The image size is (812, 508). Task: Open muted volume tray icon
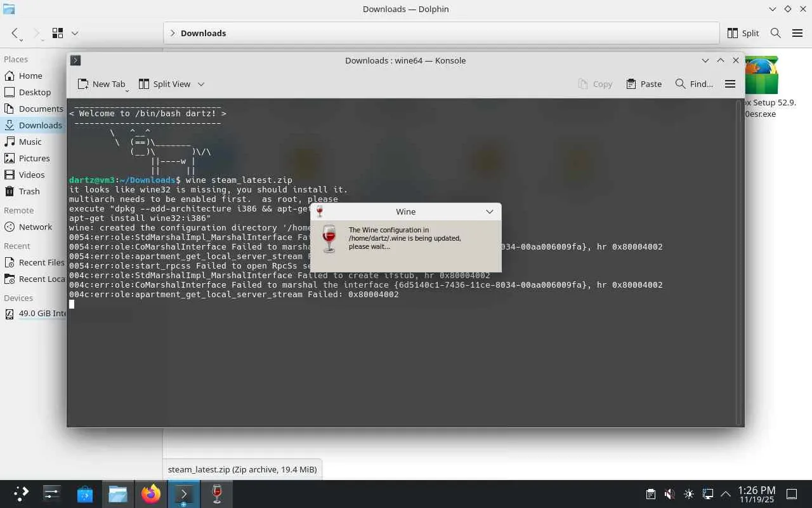click(669, 494)
